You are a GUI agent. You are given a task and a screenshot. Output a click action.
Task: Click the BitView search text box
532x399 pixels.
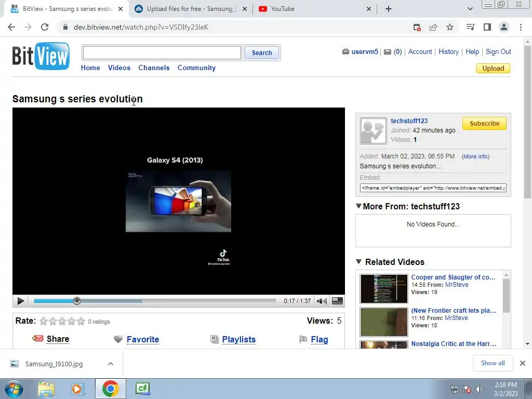[x=162, y=52]
